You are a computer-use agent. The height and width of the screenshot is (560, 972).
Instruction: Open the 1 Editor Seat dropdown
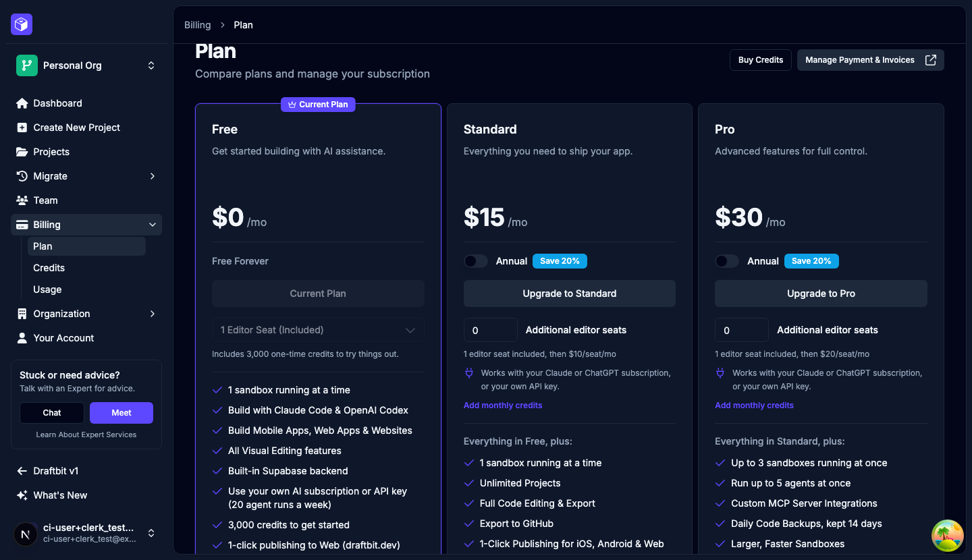[x=318, y=330]
